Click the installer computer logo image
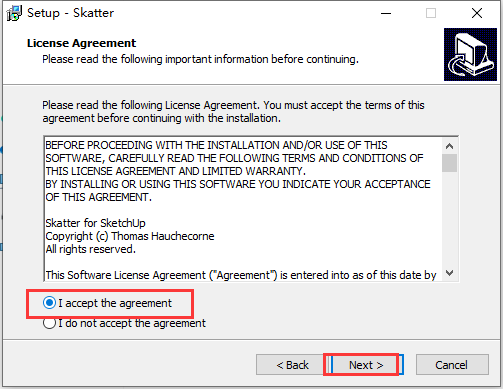This screenshot has height=389, width=503. click(470, 54)
